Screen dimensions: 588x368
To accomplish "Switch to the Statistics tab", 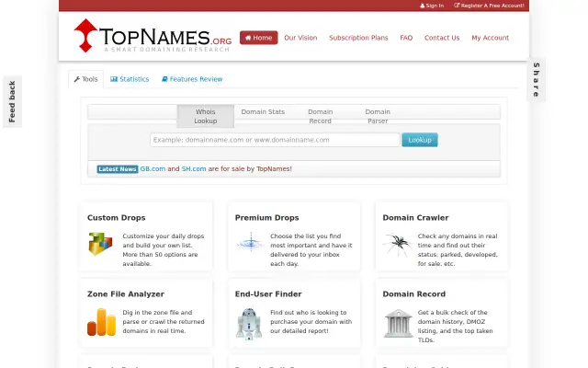I will tap(130, 79).
